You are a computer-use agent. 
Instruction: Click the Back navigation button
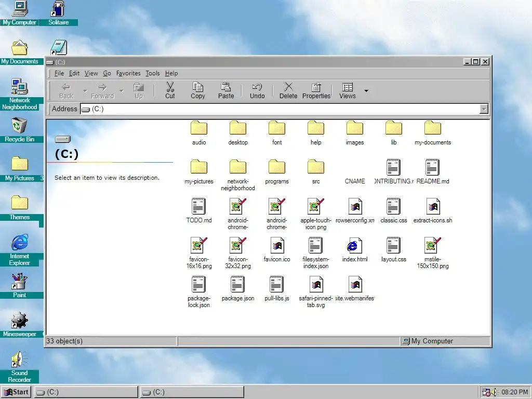coord(66,90)
